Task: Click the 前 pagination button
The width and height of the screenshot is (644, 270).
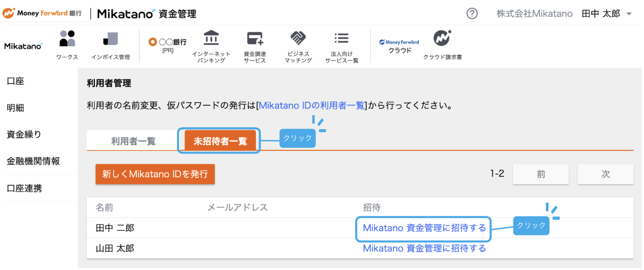Action: (541, 174)
